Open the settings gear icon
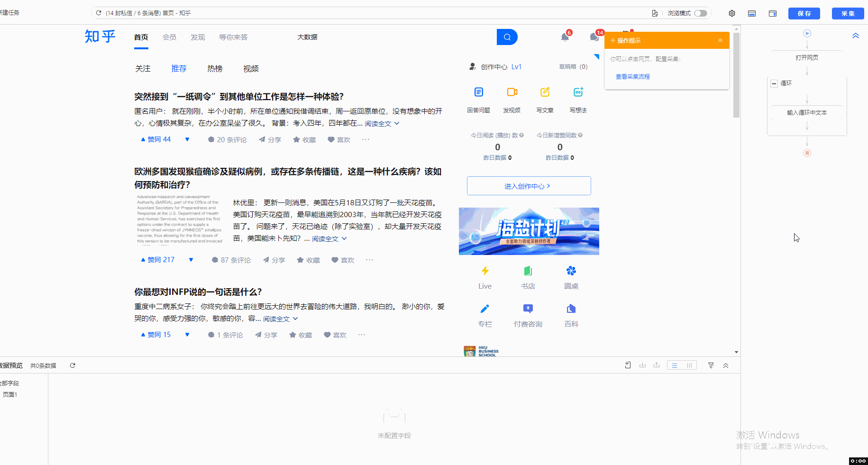This screenshot has width=868, height=465. [732, 13]
